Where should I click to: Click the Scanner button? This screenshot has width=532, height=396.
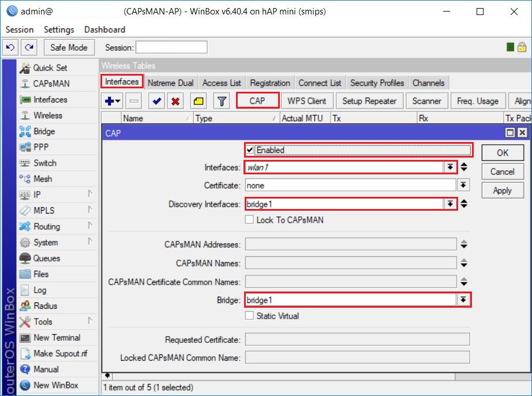coord(427,101)
